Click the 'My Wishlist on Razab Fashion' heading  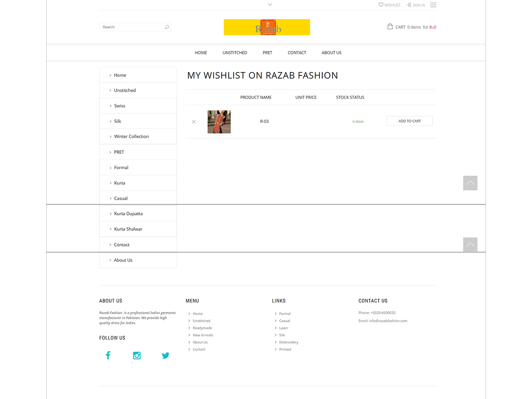(262, 75)
